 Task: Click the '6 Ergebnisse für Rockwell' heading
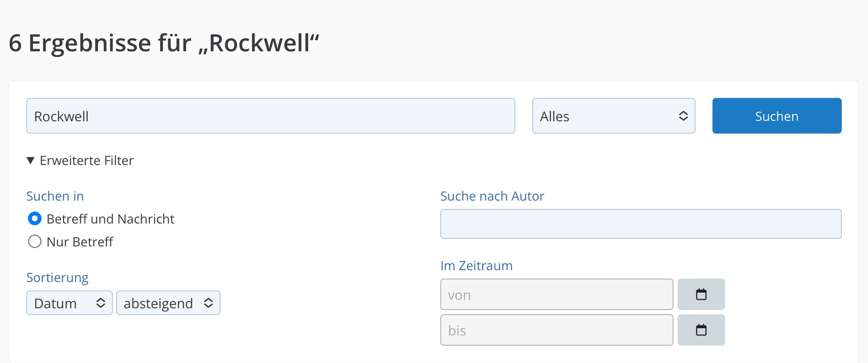point(164,43)
